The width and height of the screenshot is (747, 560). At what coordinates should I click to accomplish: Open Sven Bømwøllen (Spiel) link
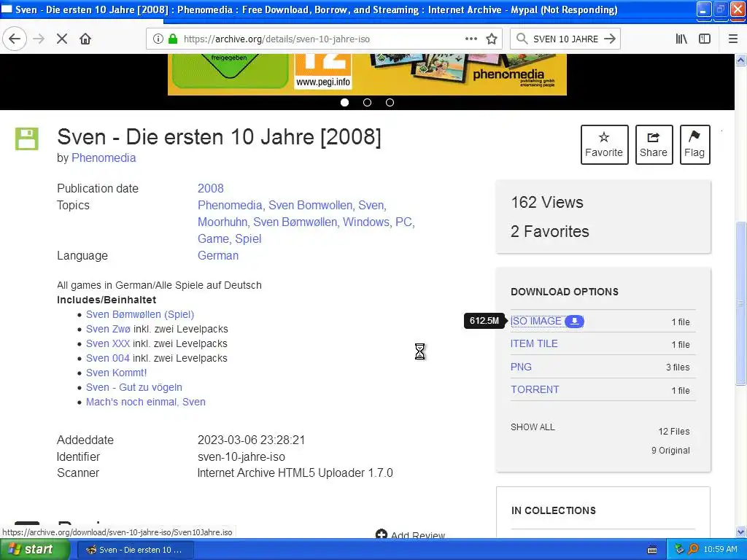[140, 314]
